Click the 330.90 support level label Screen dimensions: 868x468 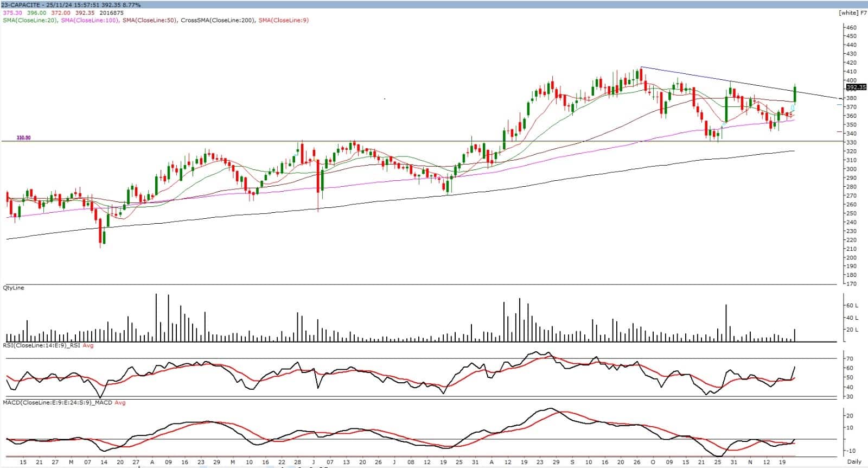23,138
